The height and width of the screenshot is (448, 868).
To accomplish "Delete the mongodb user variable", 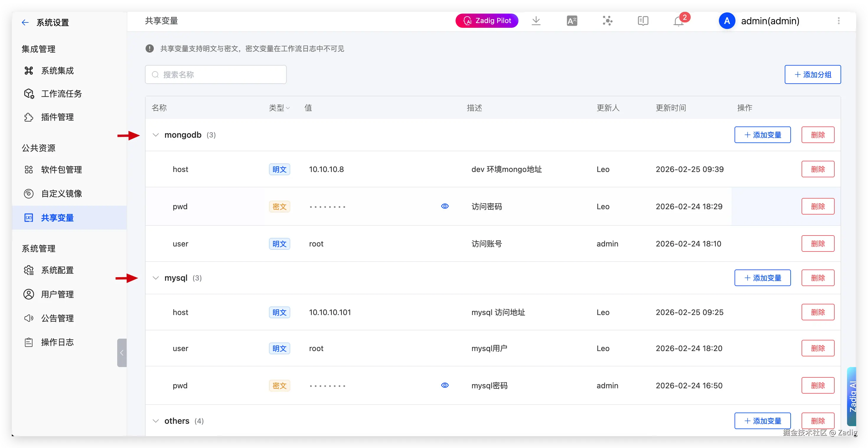I will point(818,244).
